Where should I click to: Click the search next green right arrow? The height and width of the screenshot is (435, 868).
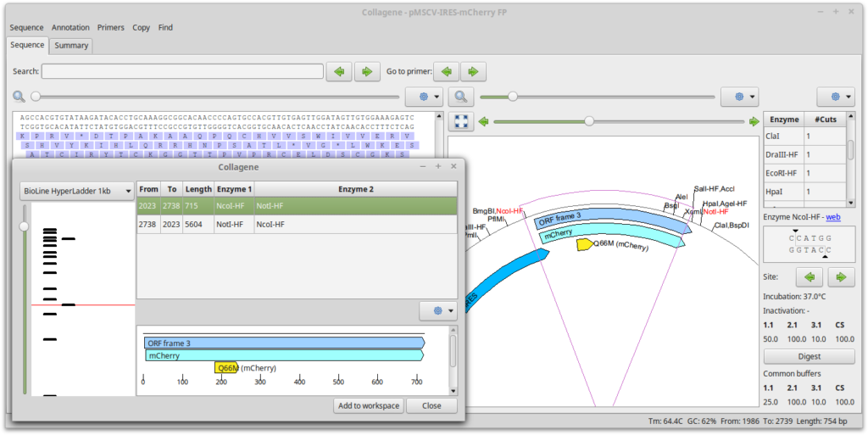(366, 71)
